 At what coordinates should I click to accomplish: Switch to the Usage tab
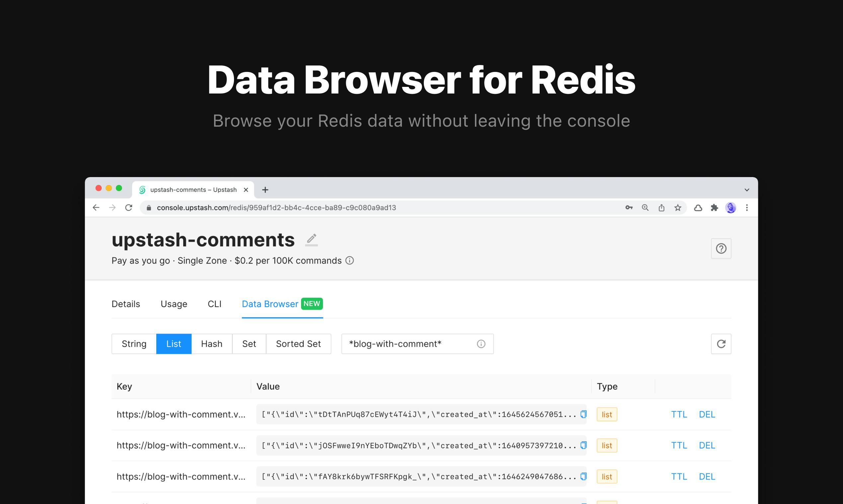174,304
